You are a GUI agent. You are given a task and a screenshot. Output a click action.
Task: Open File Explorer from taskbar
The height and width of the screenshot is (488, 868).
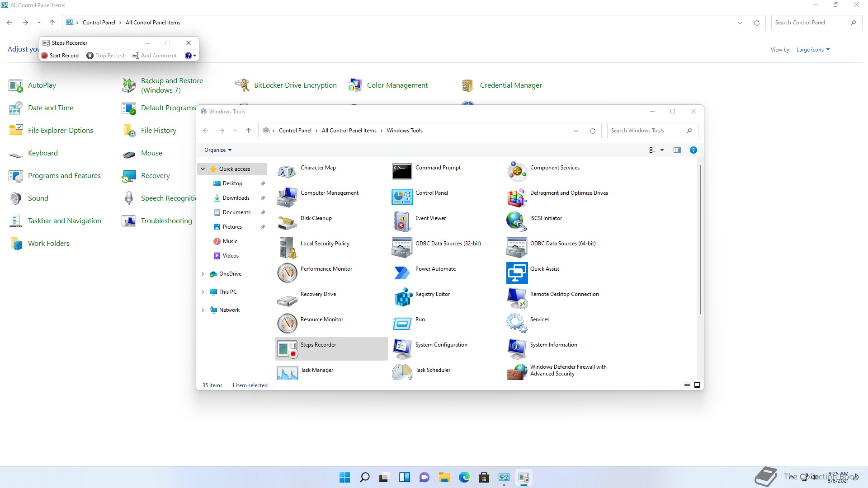(444, 477)
